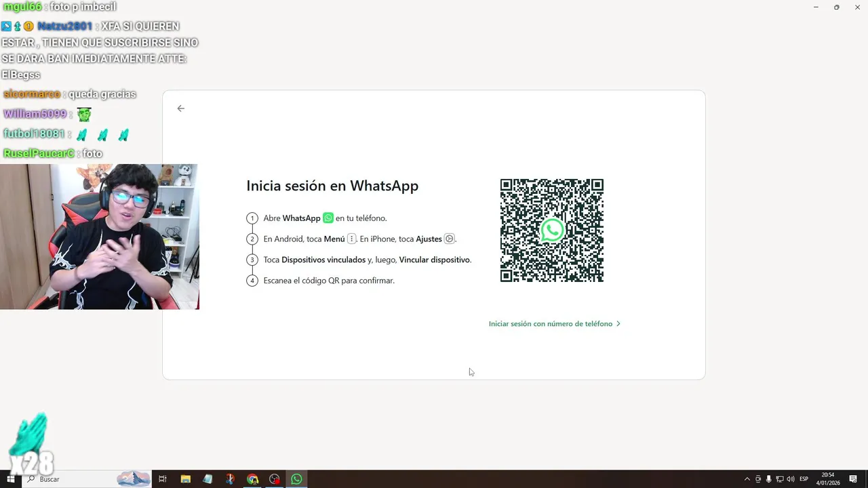Viewport: 868px width, 488px height.
Task: Open the network tray icon
Action: 780,479
